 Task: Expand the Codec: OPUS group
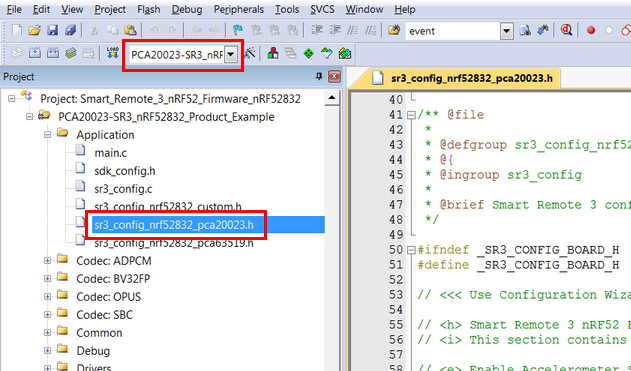[x=47, y=297]
